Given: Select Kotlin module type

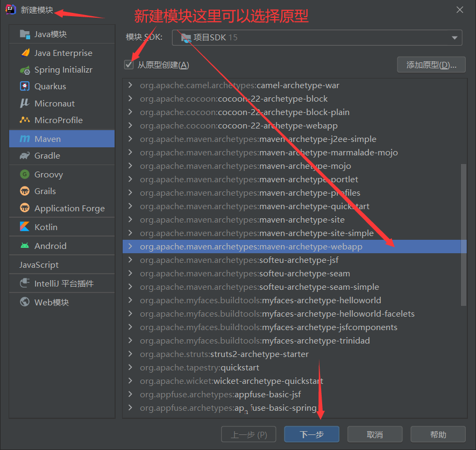Looking at the screenshot, I should coord(62,227).
